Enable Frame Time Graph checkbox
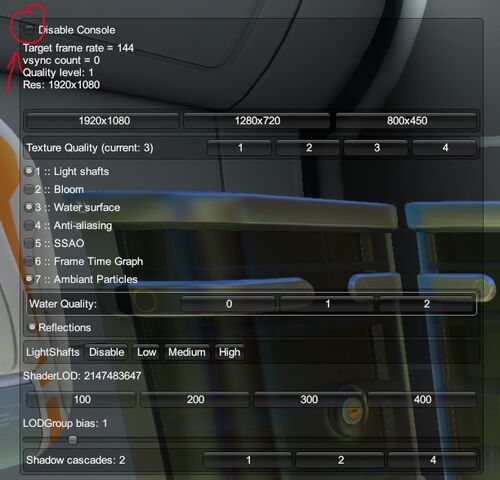The image size is (500, 480). pos(29,261)
